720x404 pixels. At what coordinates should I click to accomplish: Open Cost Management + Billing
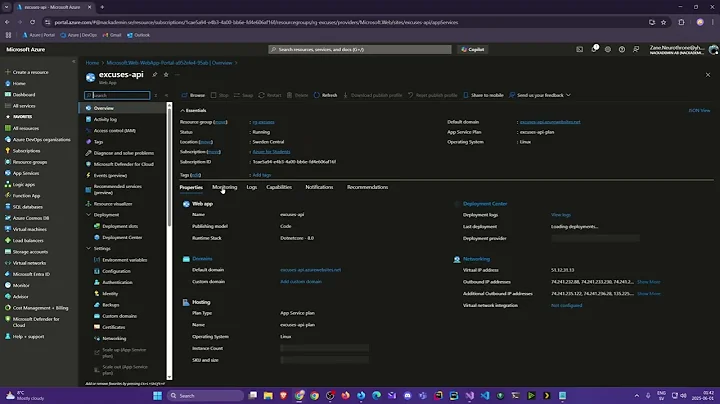click(38, 308)
